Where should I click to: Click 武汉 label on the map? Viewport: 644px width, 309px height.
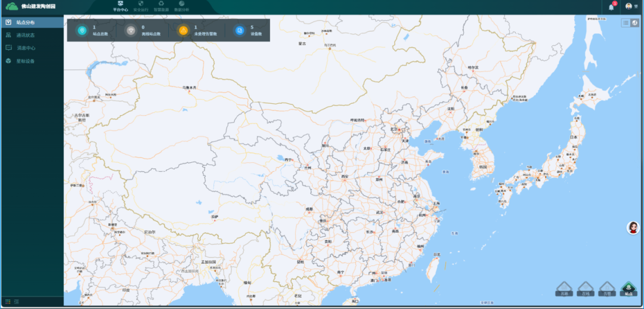tap(379, 212)
